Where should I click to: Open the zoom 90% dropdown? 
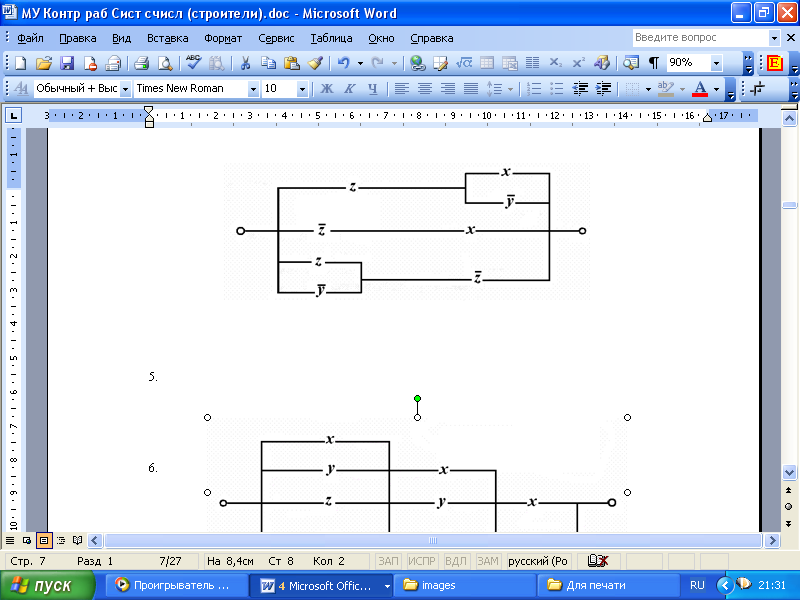tap(716, 63)
